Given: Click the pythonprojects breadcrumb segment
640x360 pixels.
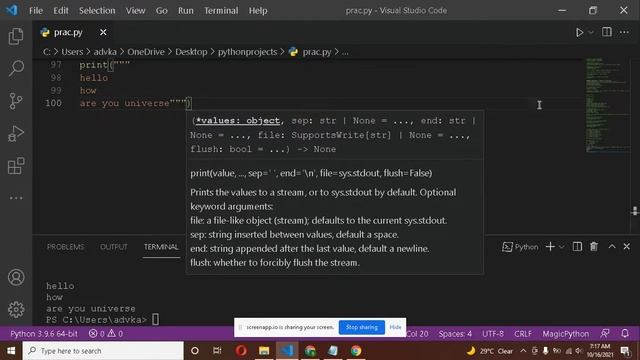Looking at the screenshot, I should tap(247, 52).
